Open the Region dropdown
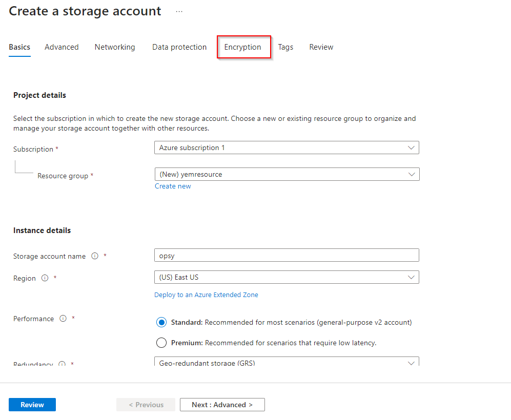This screenshot has width=511, height=420. 287,277
